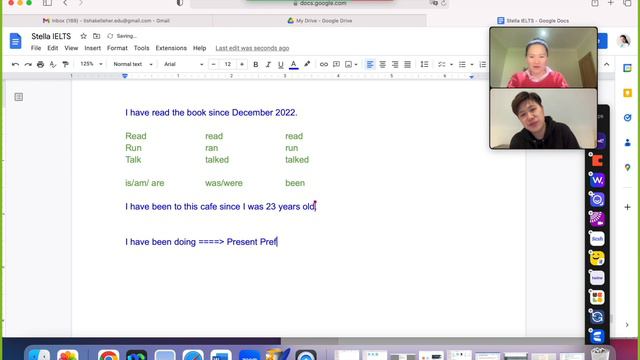Open the 'Last edit was seconds ago' link
Image resolution: width=640 pixels, height=360 pixels.
pyautogui.click(x=252, y=48)
